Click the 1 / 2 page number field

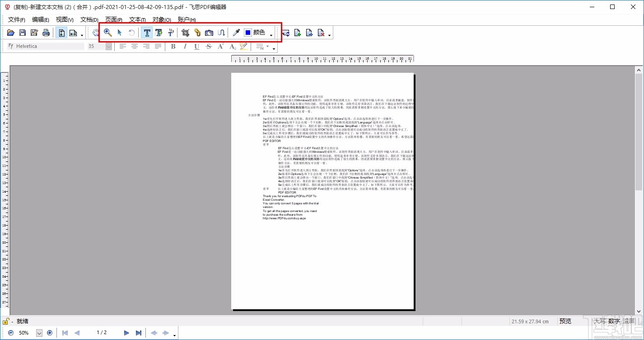click(102, 333)
